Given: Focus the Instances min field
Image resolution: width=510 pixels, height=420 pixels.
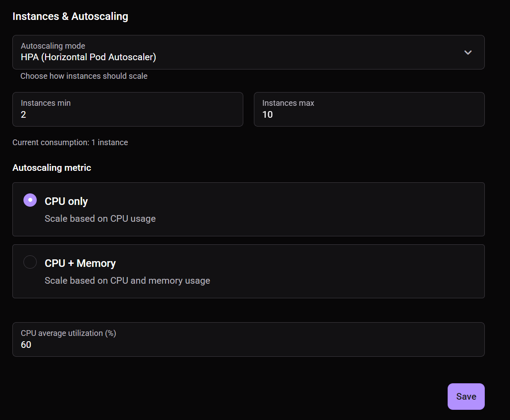Looking at the screenshot, I should [128, 109].
